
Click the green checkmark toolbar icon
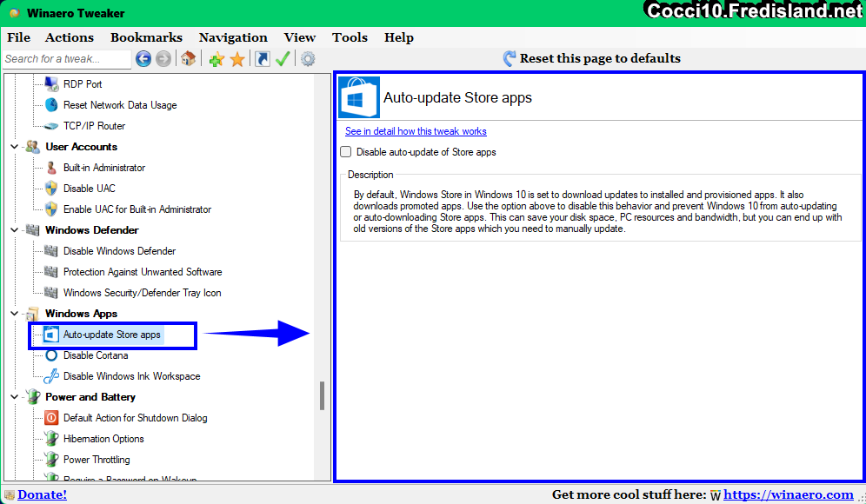pyautogui.click(x=283, y=58)
